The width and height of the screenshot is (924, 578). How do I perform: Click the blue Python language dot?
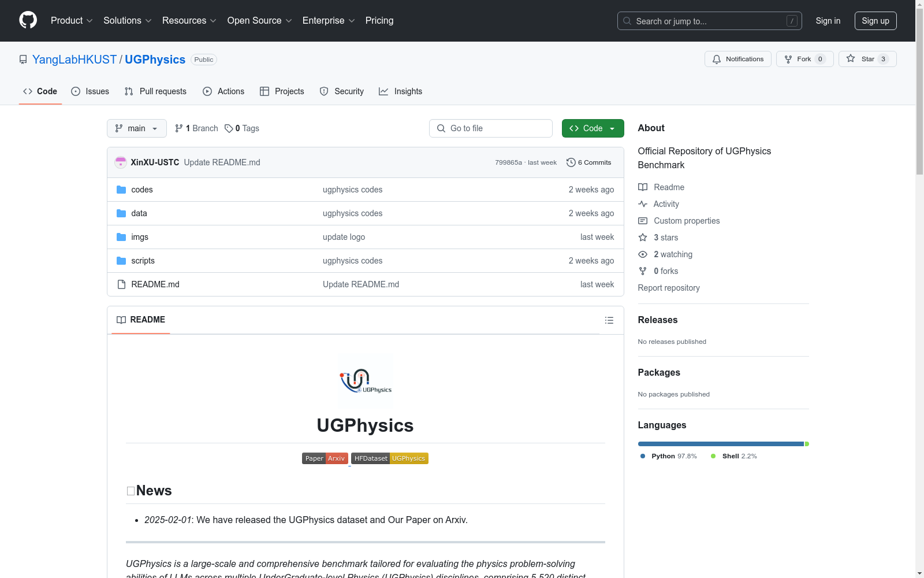(643, 456)
